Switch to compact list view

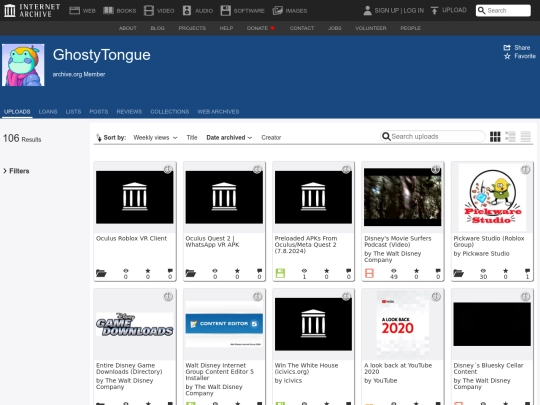526,137
